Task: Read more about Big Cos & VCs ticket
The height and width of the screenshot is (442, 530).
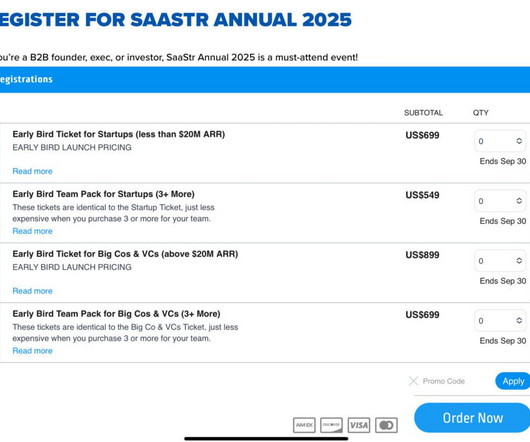Action: click(x=32, y=291)
